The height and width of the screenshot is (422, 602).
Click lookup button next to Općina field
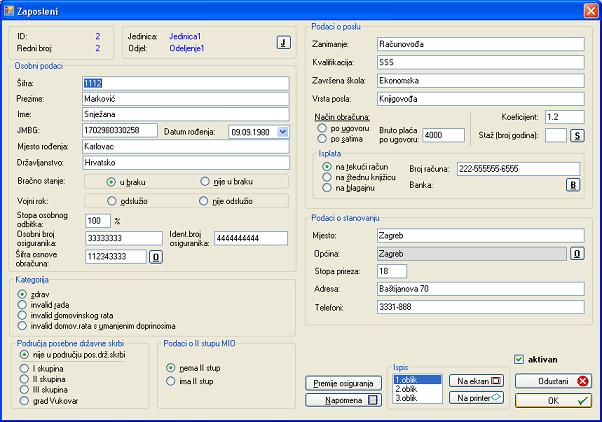coord(577,253)
